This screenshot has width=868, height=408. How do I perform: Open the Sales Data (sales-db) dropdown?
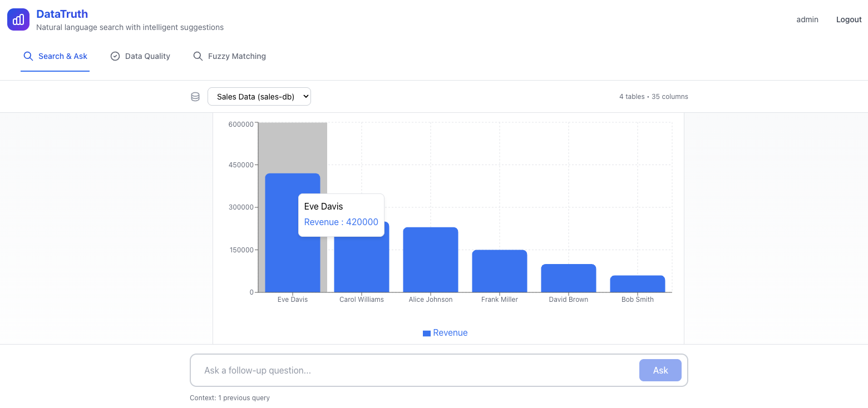click(x=259, y=97)
